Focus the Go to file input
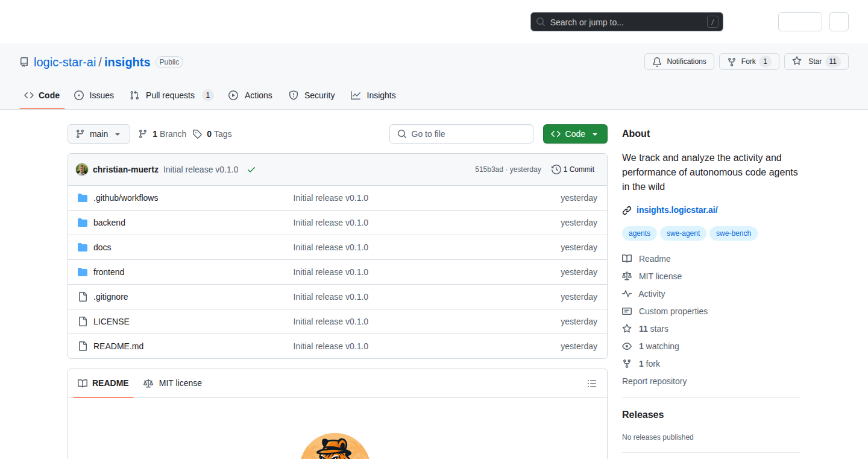The image size is (868, 459). point(461,134)
